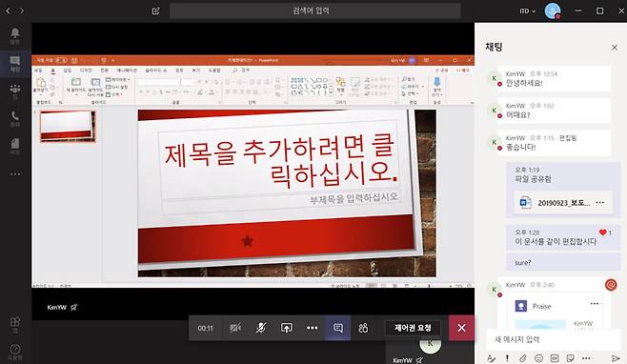Image resolution: width=627 pixels, height=364 pixels.
Task: Click the Praise badge icon
Action: pos(520,306)
